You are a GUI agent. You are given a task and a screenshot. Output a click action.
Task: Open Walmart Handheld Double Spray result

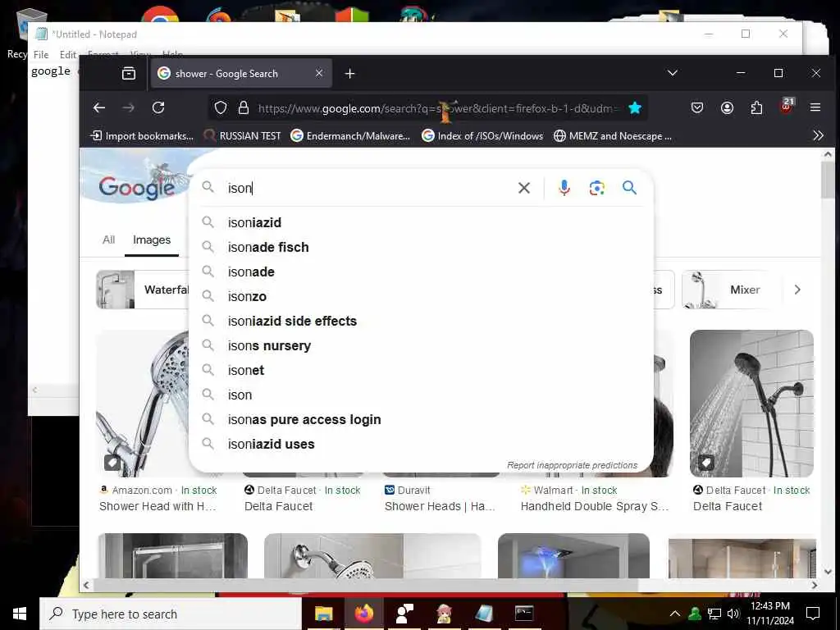pyautogui.click(x=595, y=506)
